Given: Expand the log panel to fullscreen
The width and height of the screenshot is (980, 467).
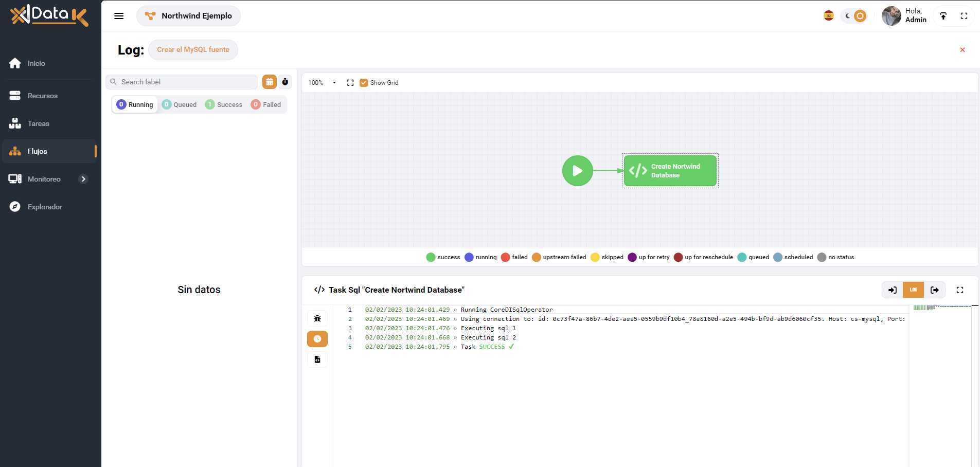Looking at the screenshot, I should tap(960, 290).
